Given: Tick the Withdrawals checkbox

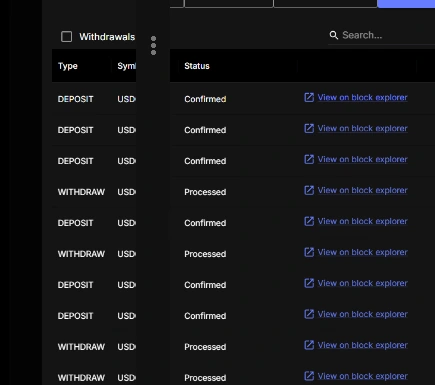Looking at the screenshot, I should [66, 37].
